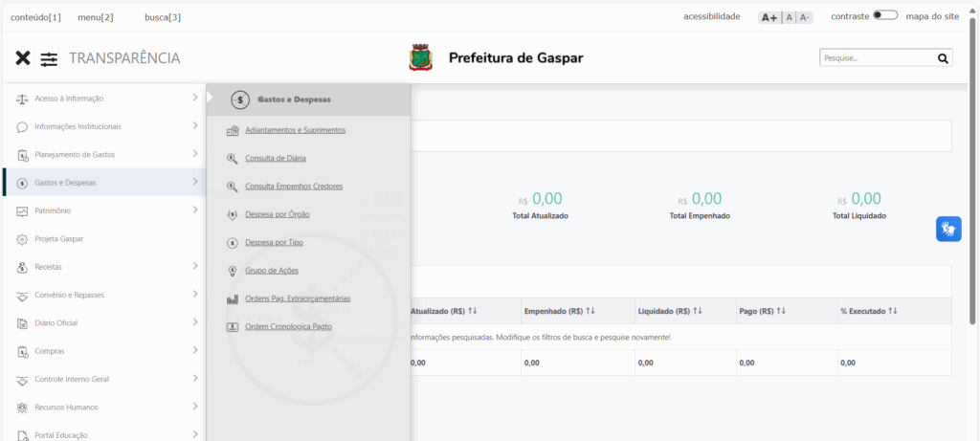
Task: Open Consulta de Diária link
Action: (x=276, y=159)
